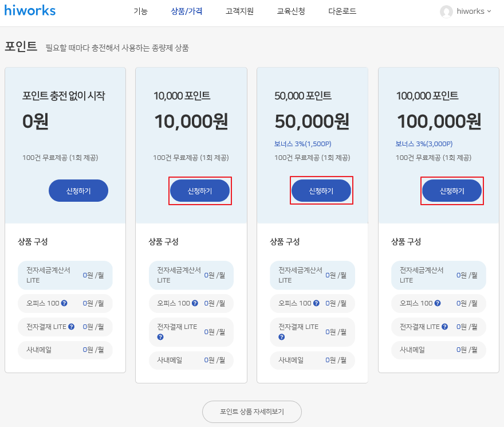Click 신청하기 for the 0원 plan
The image size is (504, 427).
(78, 191)
